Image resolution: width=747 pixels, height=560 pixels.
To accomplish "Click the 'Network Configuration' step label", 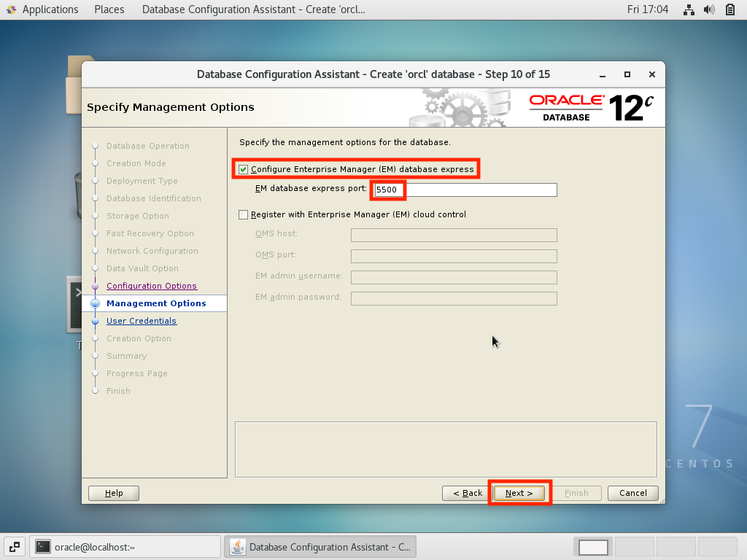I will [152, 251].
